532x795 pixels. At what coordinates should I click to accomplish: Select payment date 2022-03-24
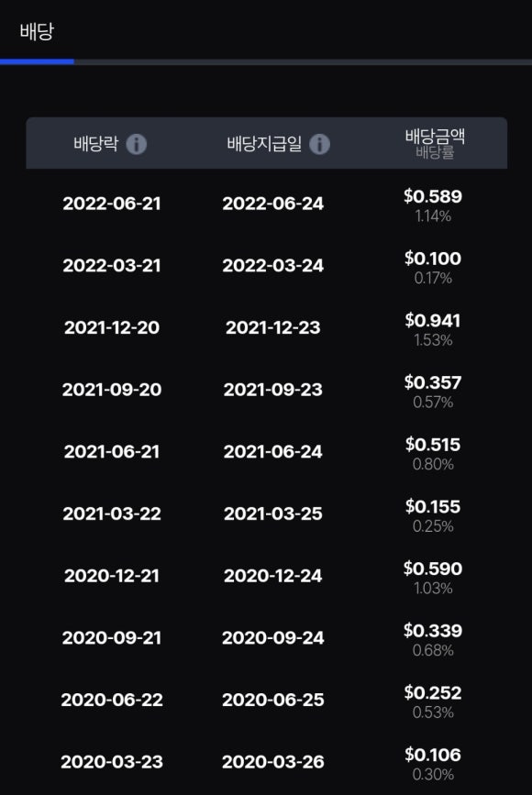pyautogui.click(x=272, y=266)
